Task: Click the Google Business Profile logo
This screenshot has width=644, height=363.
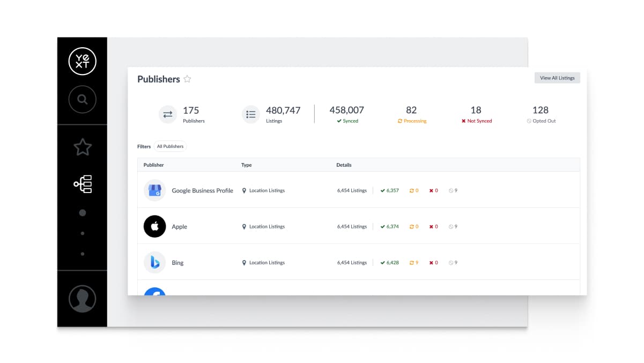Action: click(155, 190)
